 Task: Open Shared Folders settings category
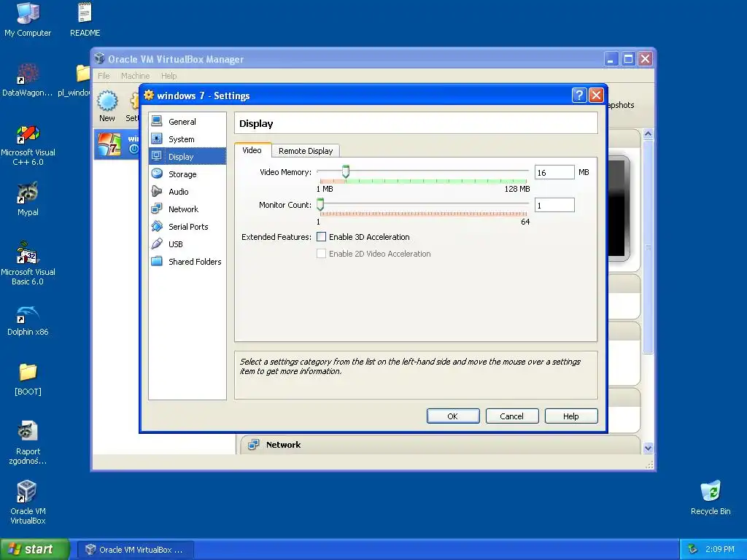[187, 262]
